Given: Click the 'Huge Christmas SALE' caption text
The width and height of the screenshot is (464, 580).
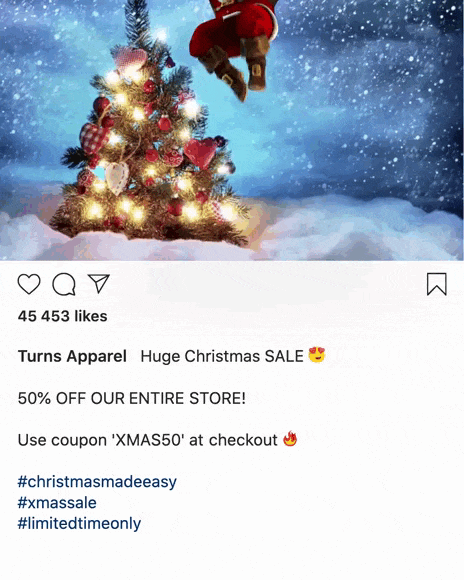Looking at the screenshot, I should click(x=222, y=356).
